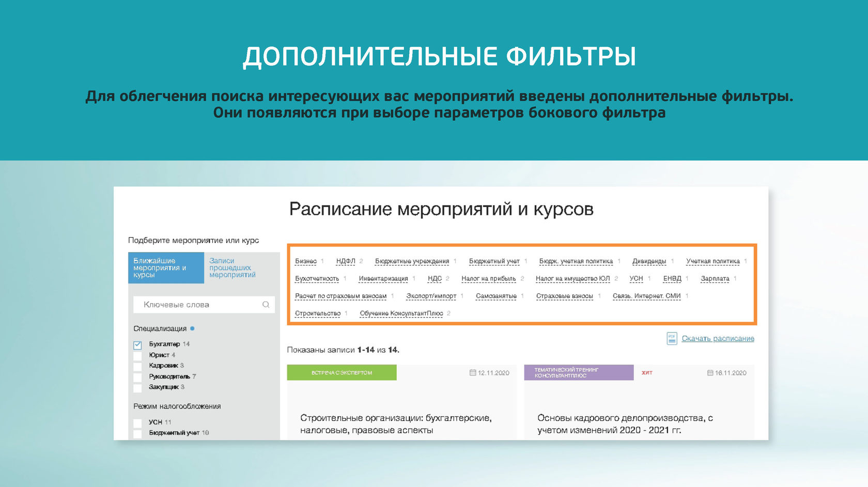This screenshot has height=487, width=868.
Task: Select Налог на имущество ЮЛ filter tag
Action: coord(572,278)
